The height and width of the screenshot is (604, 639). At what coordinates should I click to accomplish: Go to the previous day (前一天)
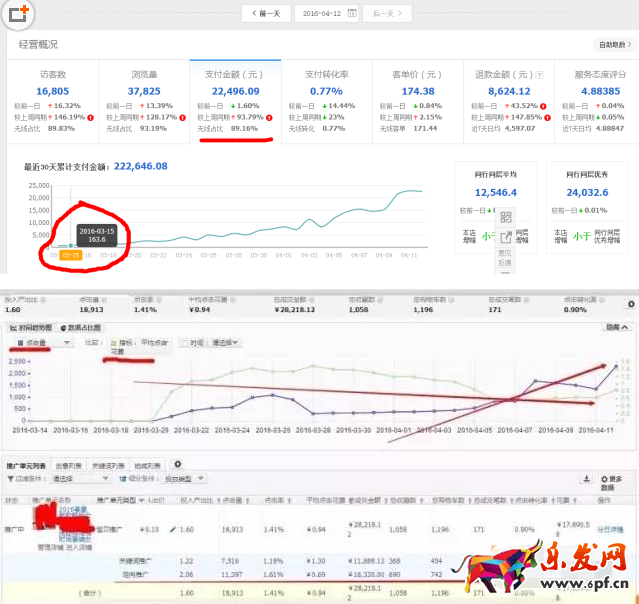click(x=268, y=13)
